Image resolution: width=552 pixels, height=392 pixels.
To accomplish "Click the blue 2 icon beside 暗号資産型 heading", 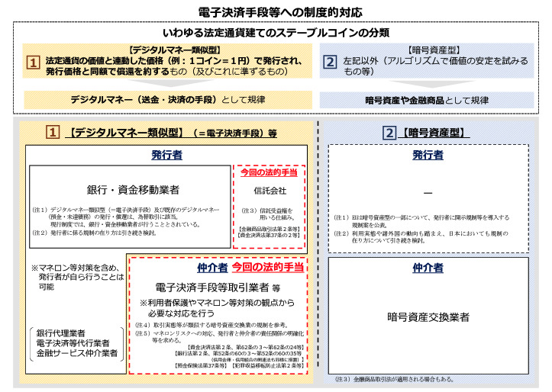I will [x=389, y=133].
